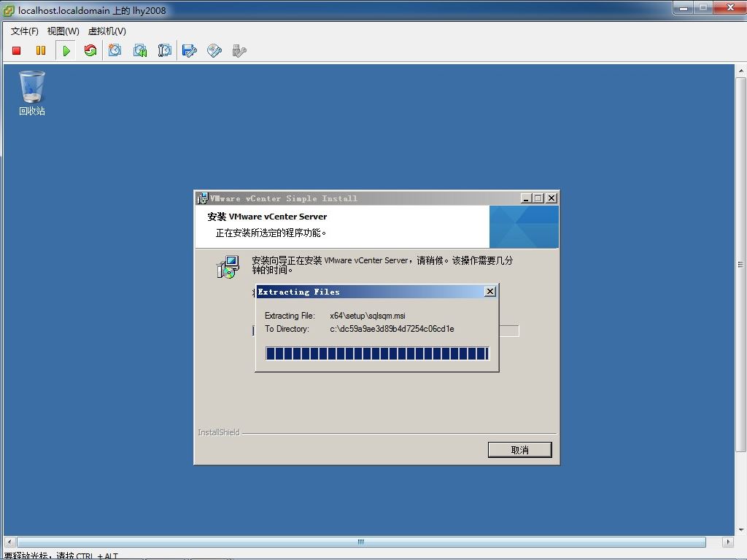Maximize the vCenter Simple Install window
The height and width of the screenshot is (560, 747).
point(538,198)
